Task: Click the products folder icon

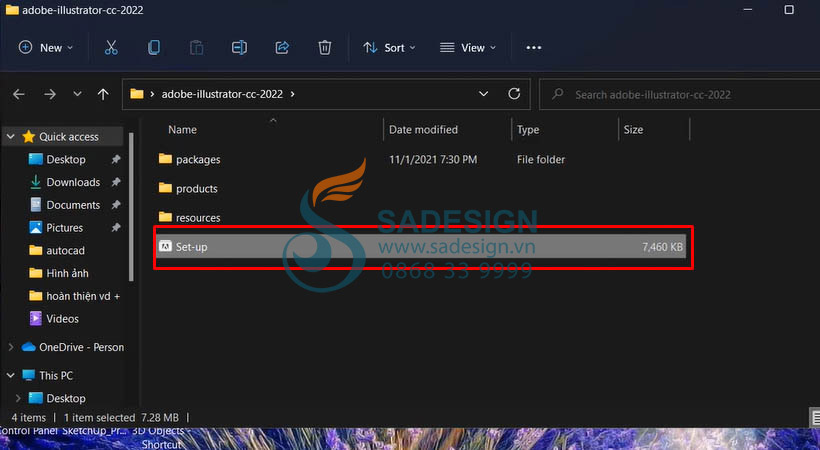Action: [165, 188]
